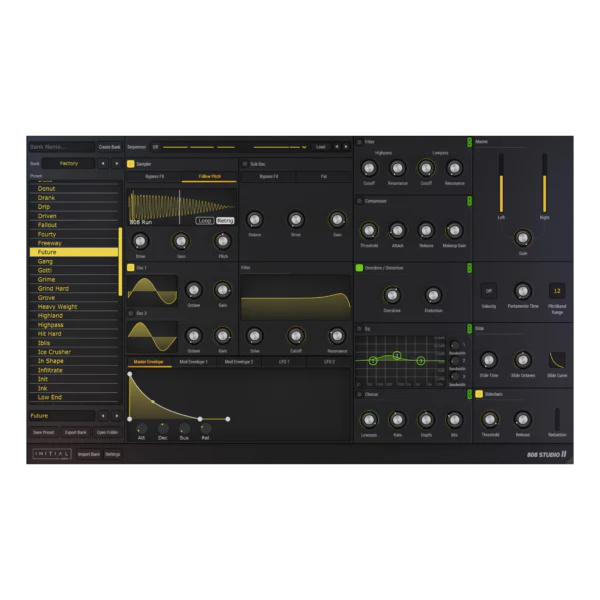The height and width of the screenshot is (600, 600).
Task: Select EQ band node 1 on the graph
Action: (x=373, y=360)
